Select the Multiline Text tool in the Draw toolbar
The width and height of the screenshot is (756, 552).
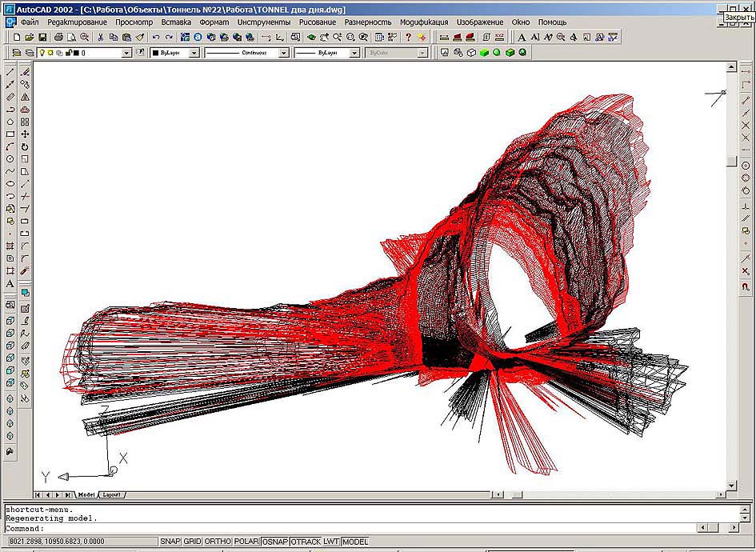[x=10, y=283]
